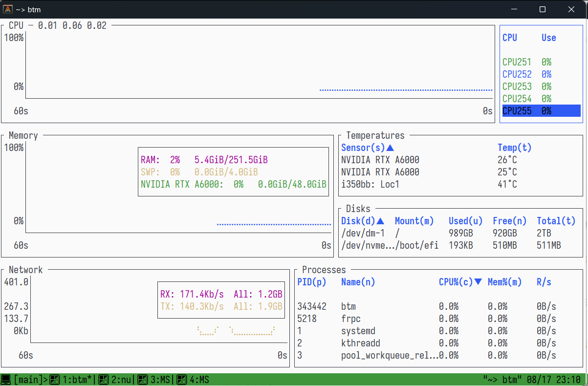Select the [main] session label
588x386 pixels.
[x=28, y=380]
